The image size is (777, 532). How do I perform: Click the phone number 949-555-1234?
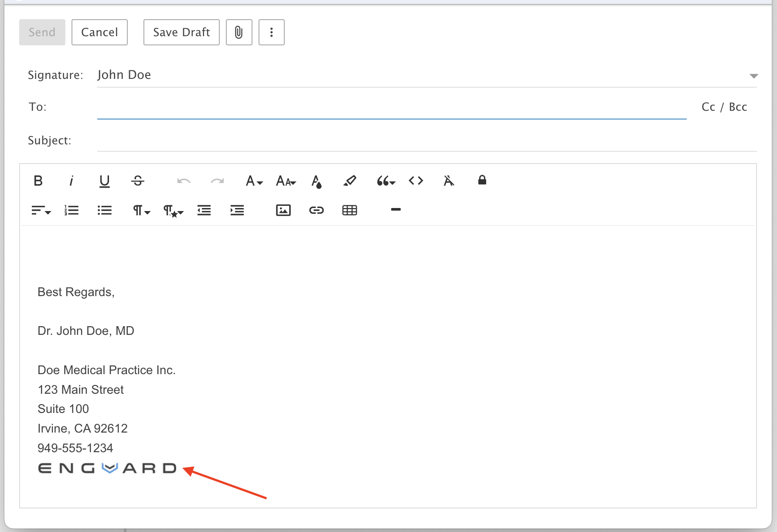pyautogui.click(x=75, y=448)
